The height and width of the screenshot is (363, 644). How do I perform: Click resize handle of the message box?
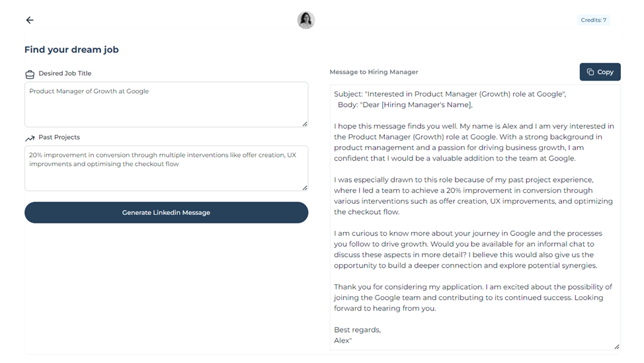(616, 346)
